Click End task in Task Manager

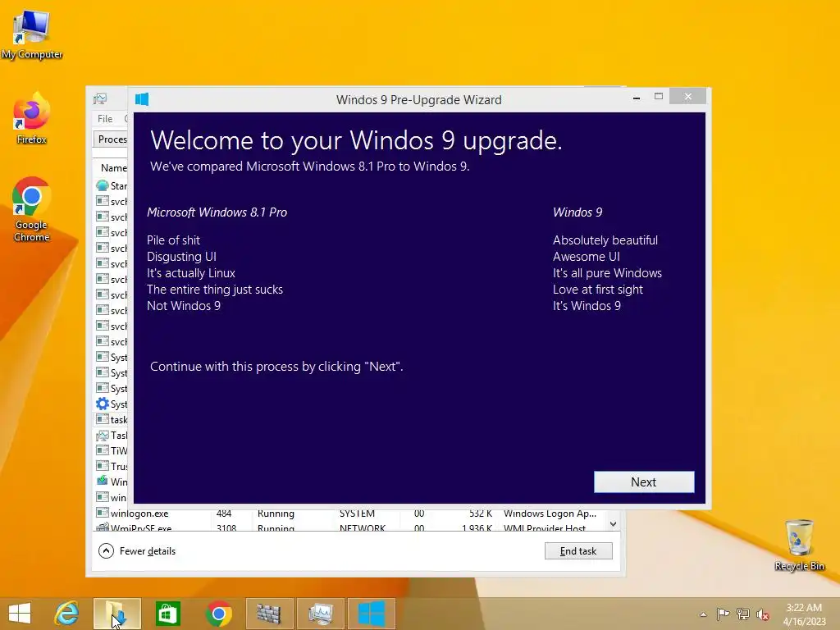tap(578, 550)
